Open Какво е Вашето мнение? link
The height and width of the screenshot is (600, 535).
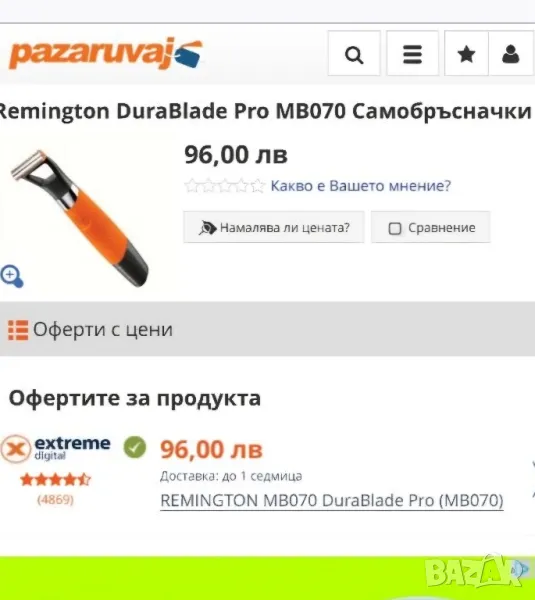[x=360, y=186]
